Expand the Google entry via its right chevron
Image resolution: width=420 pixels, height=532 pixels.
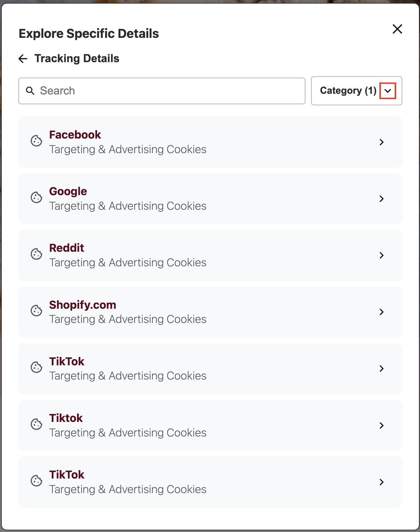(382, 199)
